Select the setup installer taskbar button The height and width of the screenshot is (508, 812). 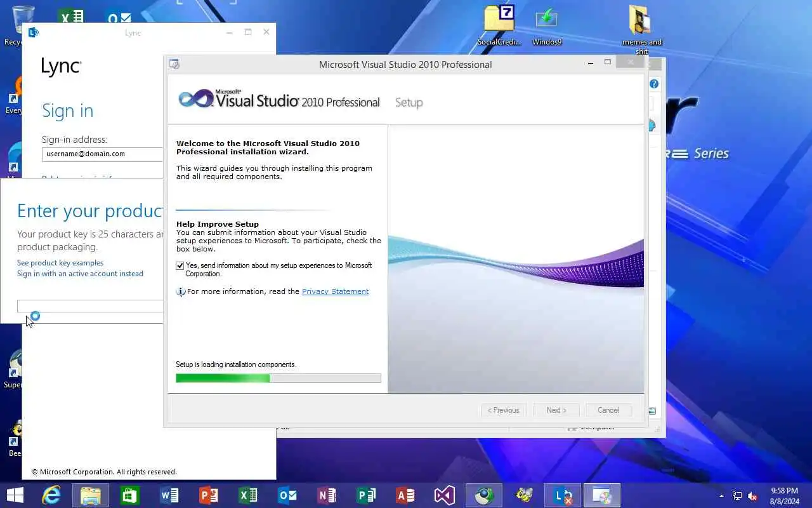[x=602, y=495]
